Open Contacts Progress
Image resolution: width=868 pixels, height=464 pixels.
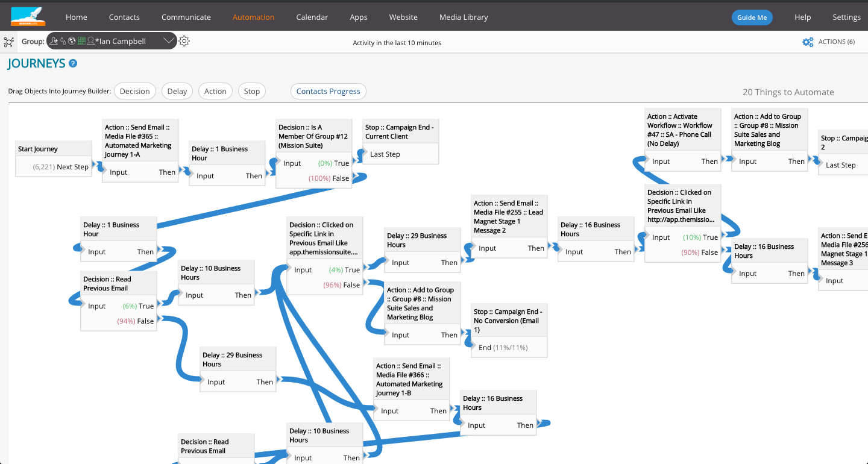[x=328, y=91]
